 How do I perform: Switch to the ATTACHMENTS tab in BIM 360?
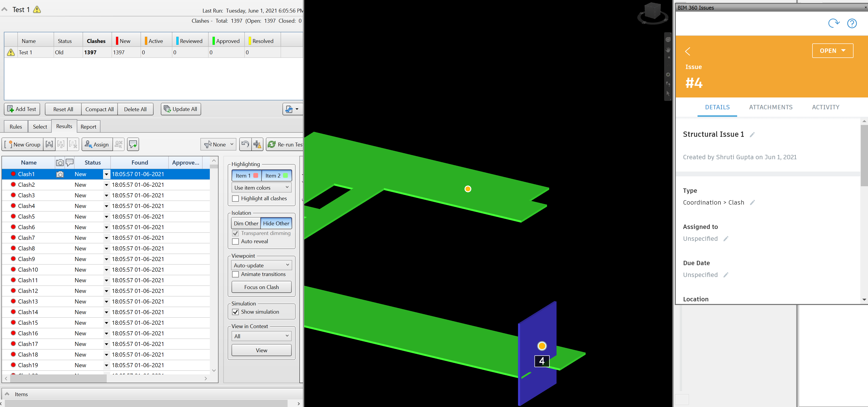pyautogui.click(x=770, y=107)
